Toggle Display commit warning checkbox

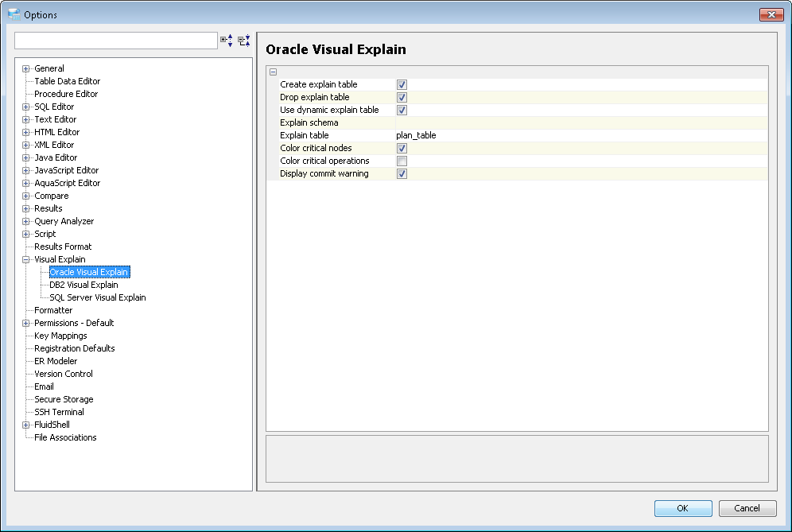click(402, 173)
